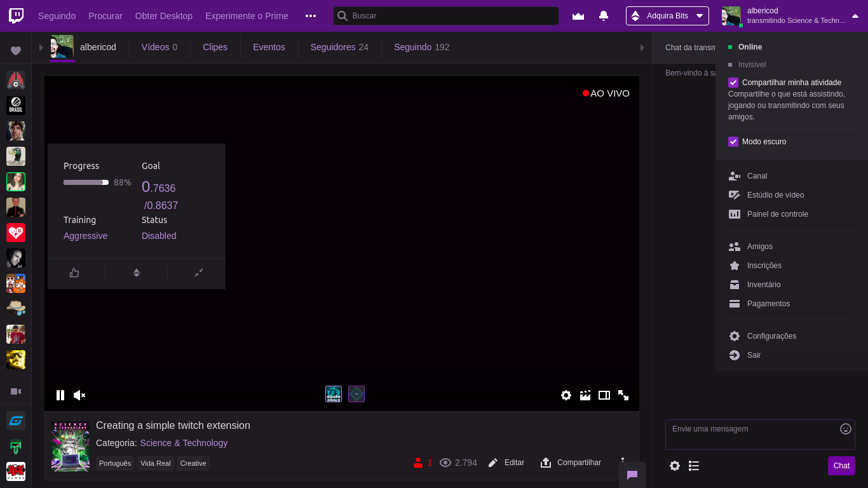Switch to the Eventos tab
This screenshot has height=488, width=868.
[x=269, y=47]
